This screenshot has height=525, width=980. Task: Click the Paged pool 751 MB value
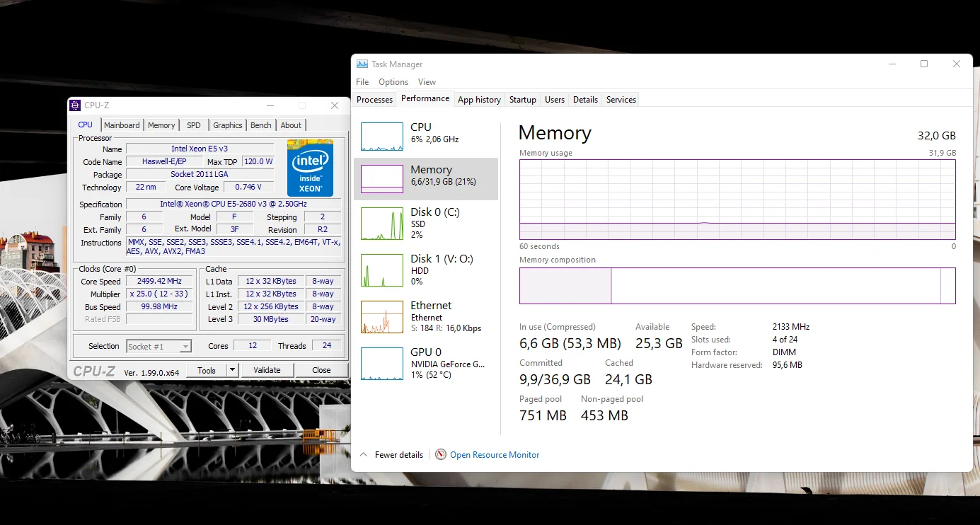[x=543, y=416]
